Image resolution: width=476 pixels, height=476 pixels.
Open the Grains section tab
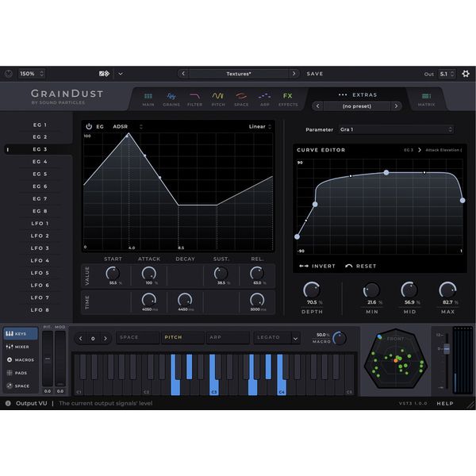point(171,99)
